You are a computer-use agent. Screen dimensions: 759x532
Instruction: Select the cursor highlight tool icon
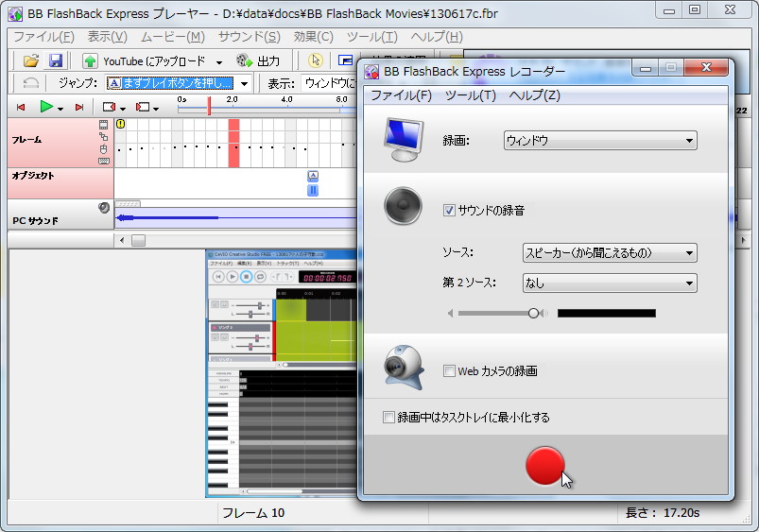pos(316,60)
